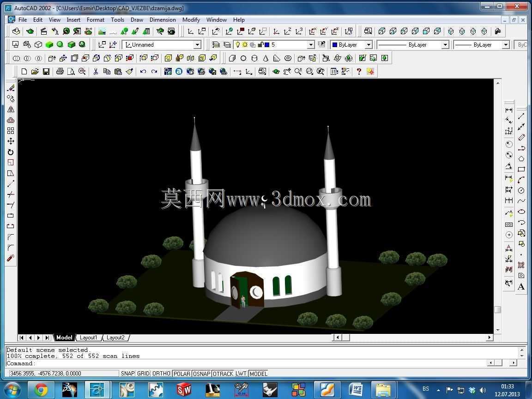Select the Line draw tool
Screen dimensions: 532x399
(x=521, y=116)
